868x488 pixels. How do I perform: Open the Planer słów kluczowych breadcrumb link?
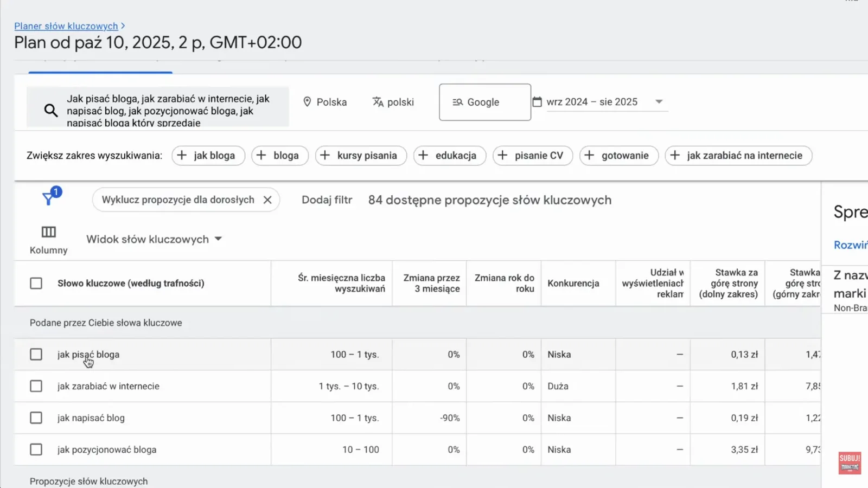[66, 26]
